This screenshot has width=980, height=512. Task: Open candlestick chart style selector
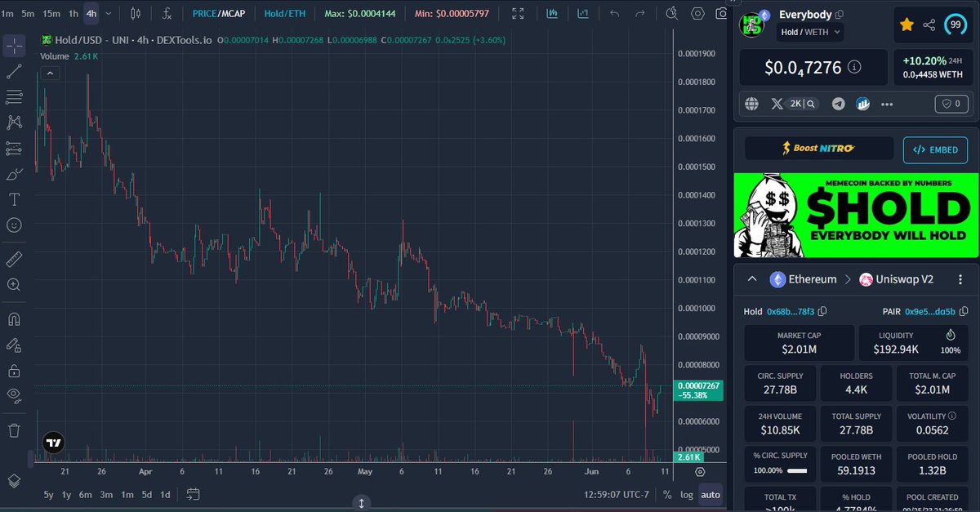pos(136,13)
